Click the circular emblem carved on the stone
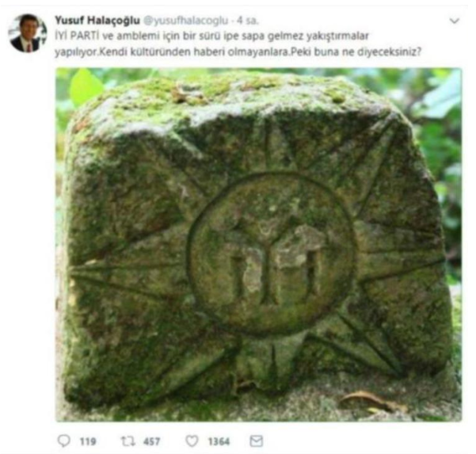Image resolution: width=476 pixels, height=454 pixels. click(x=270, y=254)
